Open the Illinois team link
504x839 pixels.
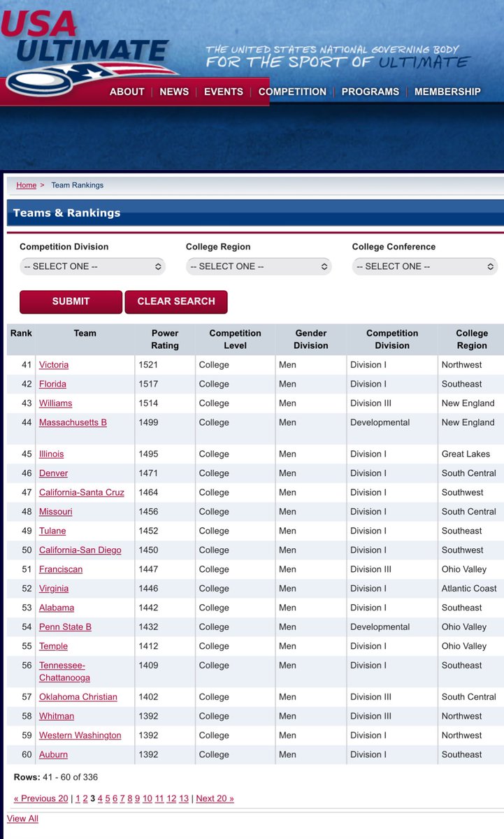point(51,454)
